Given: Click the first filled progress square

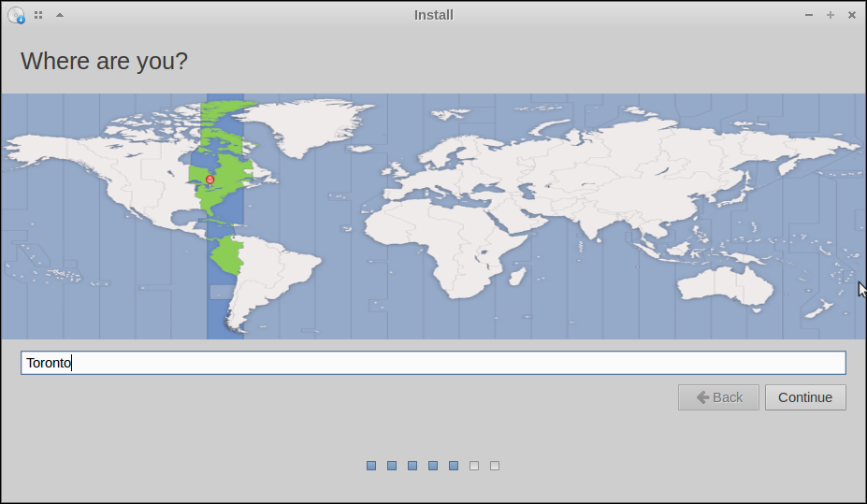Looking at the screenshot, I should pos(371,466).
